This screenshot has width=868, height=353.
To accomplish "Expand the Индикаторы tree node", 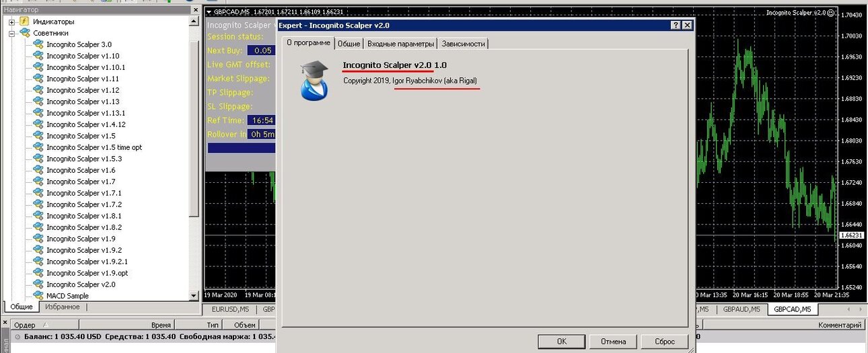I will (x=11, y=22).
